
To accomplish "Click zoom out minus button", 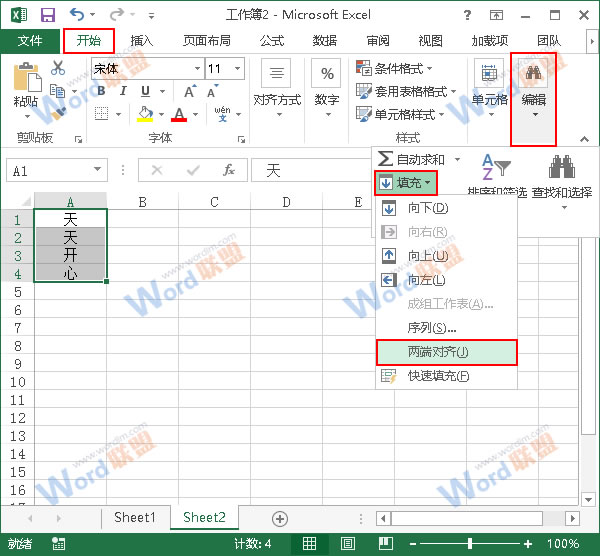I will coord(412,544).
